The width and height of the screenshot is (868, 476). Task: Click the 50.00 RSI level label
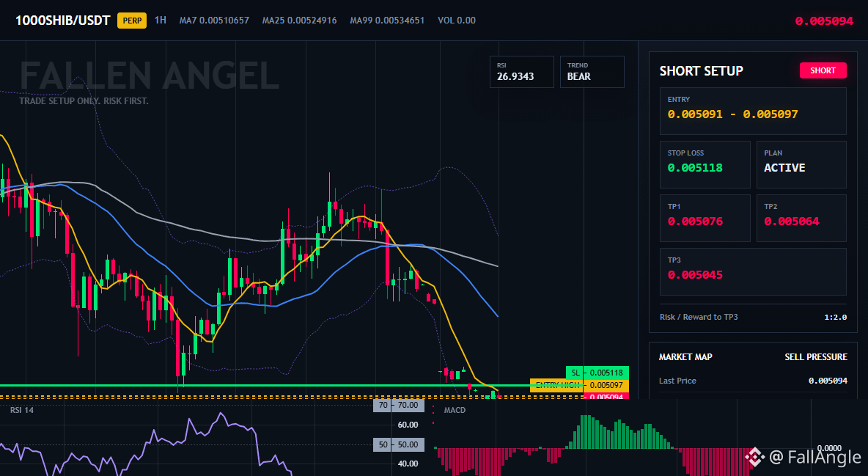(399, 444)
